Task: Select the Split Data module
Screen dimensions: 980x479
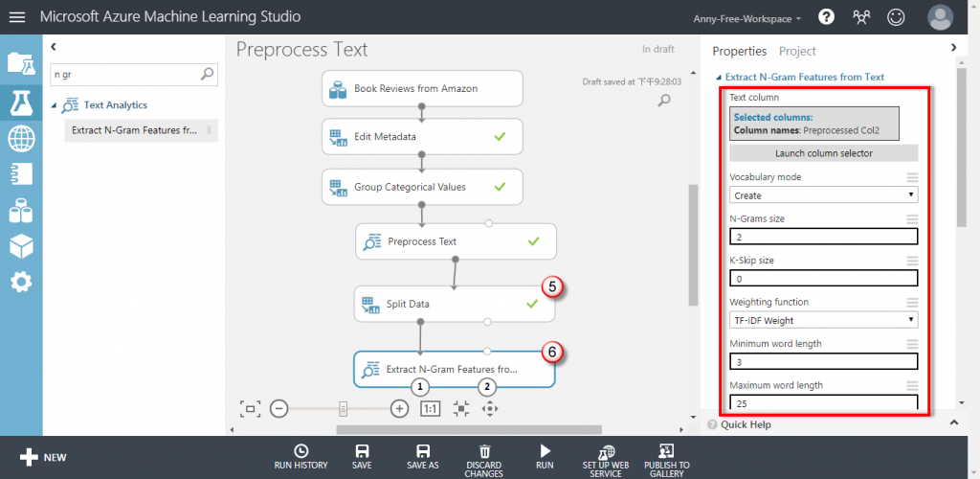Action: click(x=455, y=304)
